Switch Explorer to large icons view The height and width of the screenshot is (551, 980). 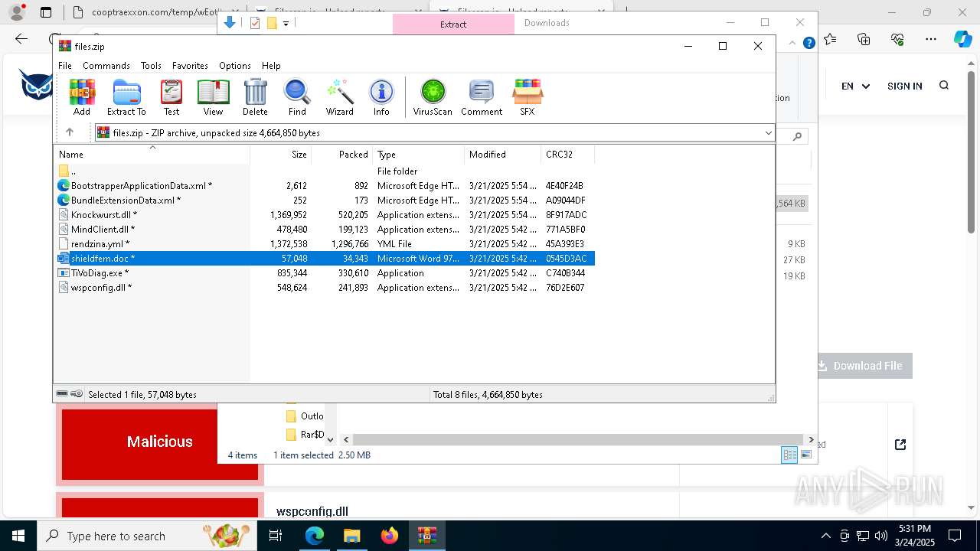pos(805,455)
